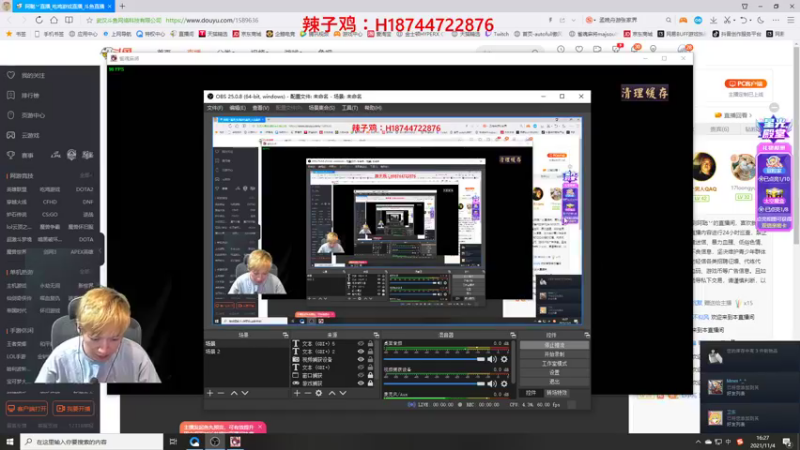This screenshot has width=800, height=450.
Task: Click the 清理缓存 button in preview window
Action: (644, 93)
